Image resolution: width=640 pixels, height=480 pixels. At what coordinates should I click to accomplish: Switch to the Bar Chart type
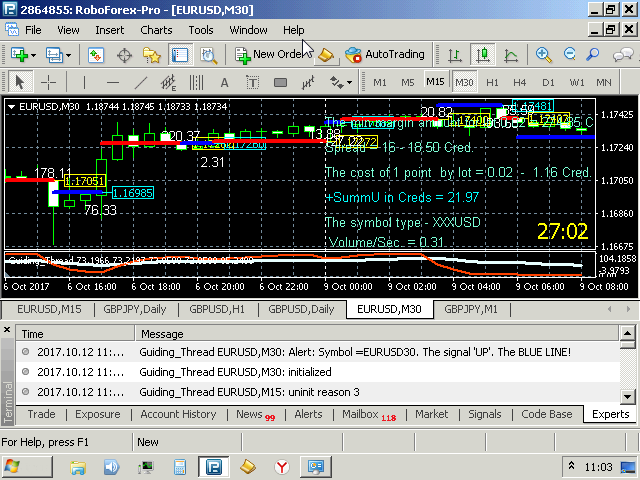[455, 55]
